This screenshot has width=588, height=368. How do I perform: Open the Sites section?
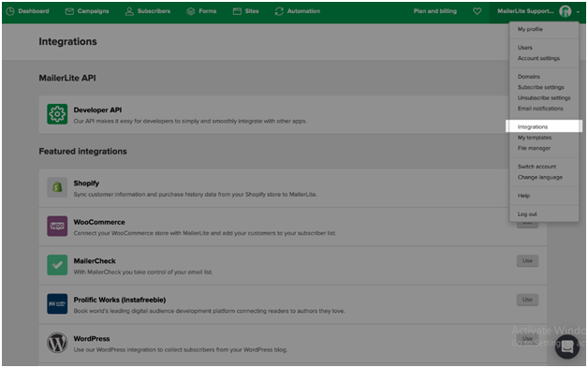pyautogui.click(x=252, y=11)
